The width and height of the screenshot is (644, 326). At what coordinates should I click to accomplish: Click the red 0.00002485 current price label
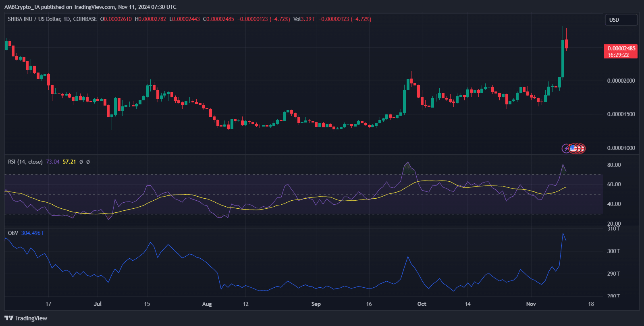[x=621, y=48]
